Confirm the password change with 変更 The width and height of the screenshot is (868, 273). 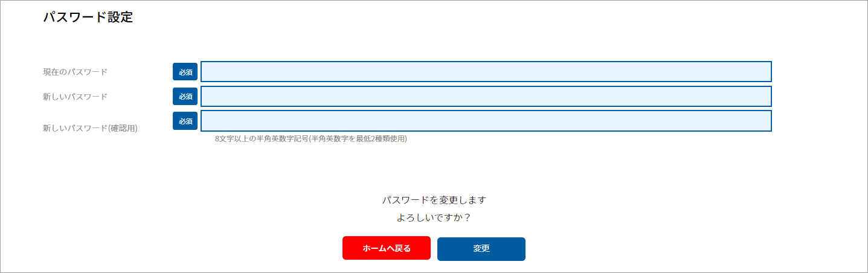point(481,249)
